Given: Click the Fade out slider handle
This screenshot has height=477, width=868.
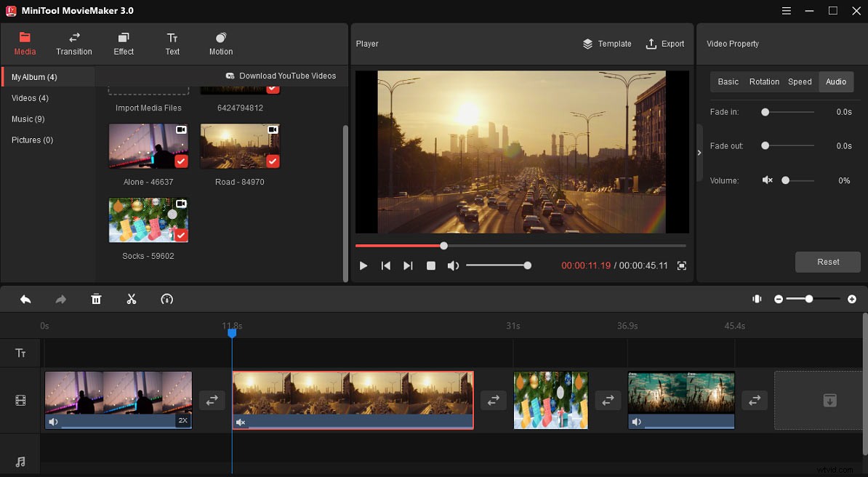Looking at the screenshot, I should (764, 146).
